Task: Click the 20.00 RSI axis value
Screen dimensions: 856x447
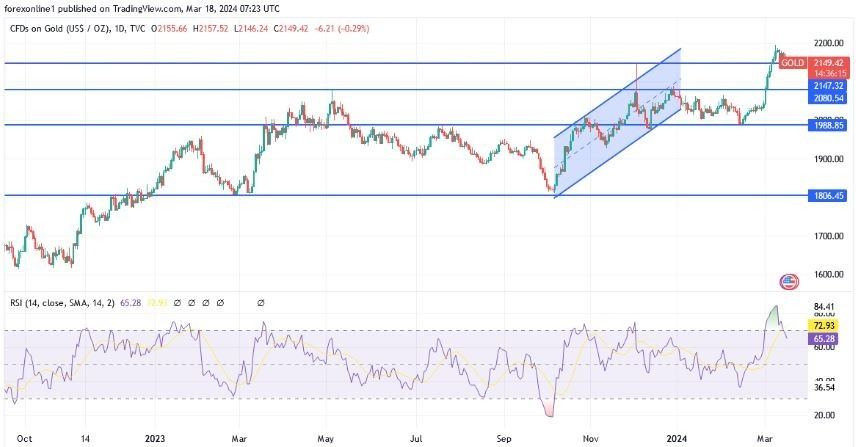Action: [824, 415]
